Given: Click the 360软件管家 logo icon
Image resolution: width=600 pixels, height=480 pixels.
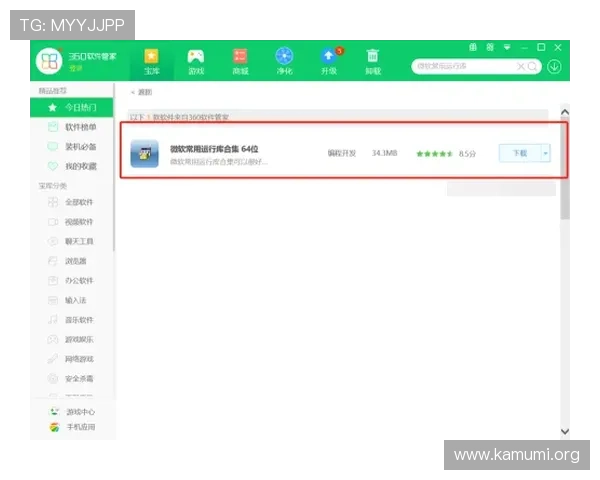Looking at the screenshot, I should (x=49, y=61).
